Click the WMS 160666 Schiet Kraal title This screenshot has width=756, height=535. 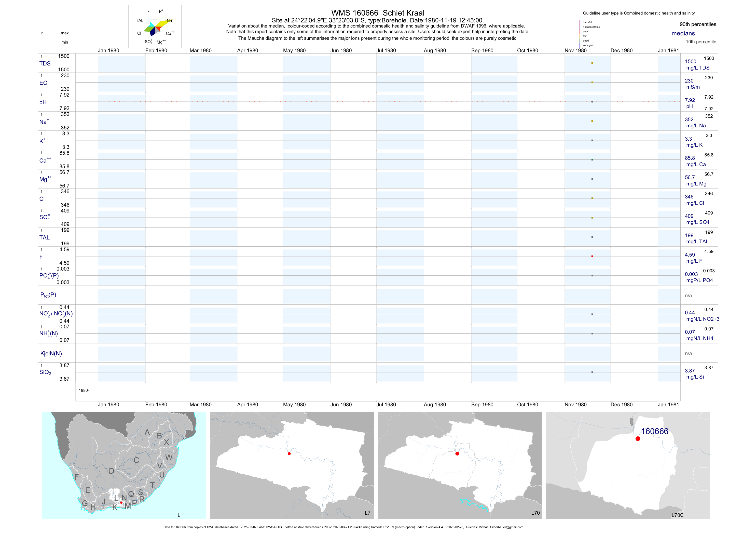coord(378,13)
